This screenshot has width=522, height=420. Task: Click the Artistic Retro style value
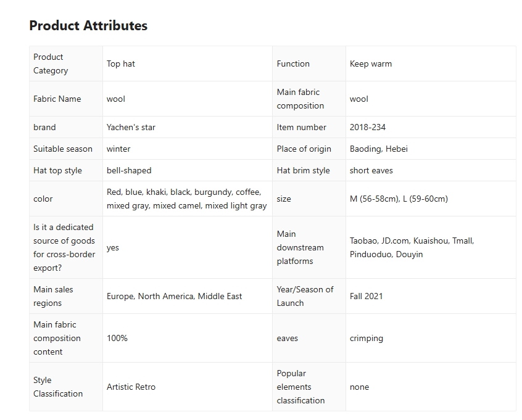point(131,387)
